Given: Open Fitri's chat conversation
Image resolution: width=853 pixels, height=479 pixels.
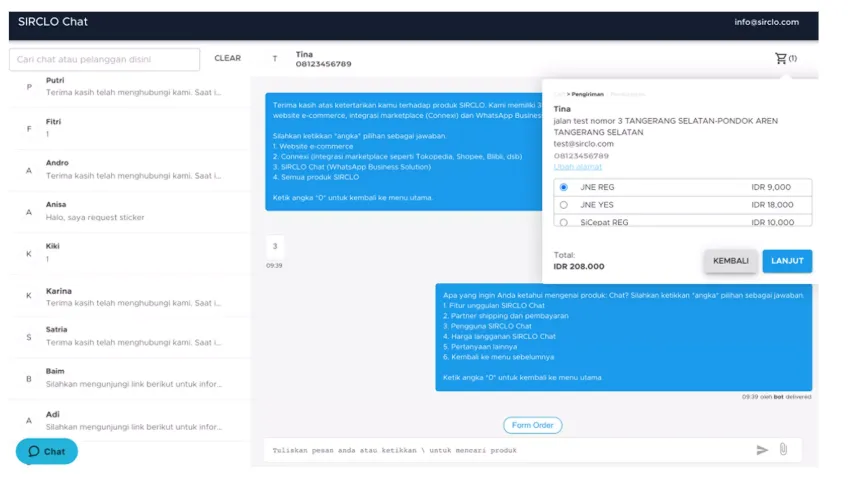Looking at the screenshot, I should [129, 128].
